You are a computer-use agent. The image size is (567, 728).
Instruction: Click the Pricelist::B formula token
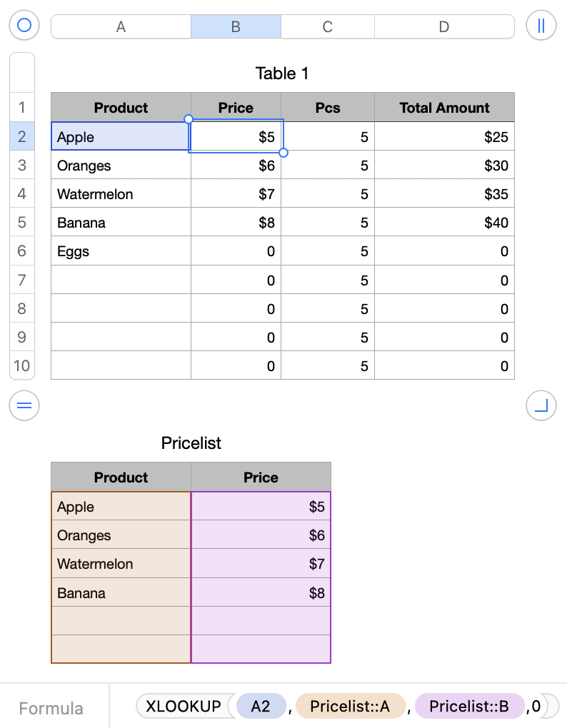click(x=468, y=707)
